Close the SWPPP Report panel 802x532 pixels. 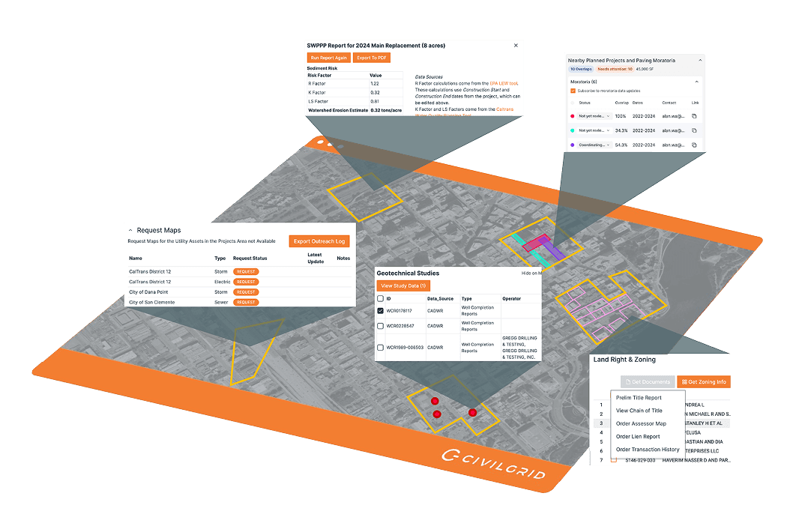[516, 46]
